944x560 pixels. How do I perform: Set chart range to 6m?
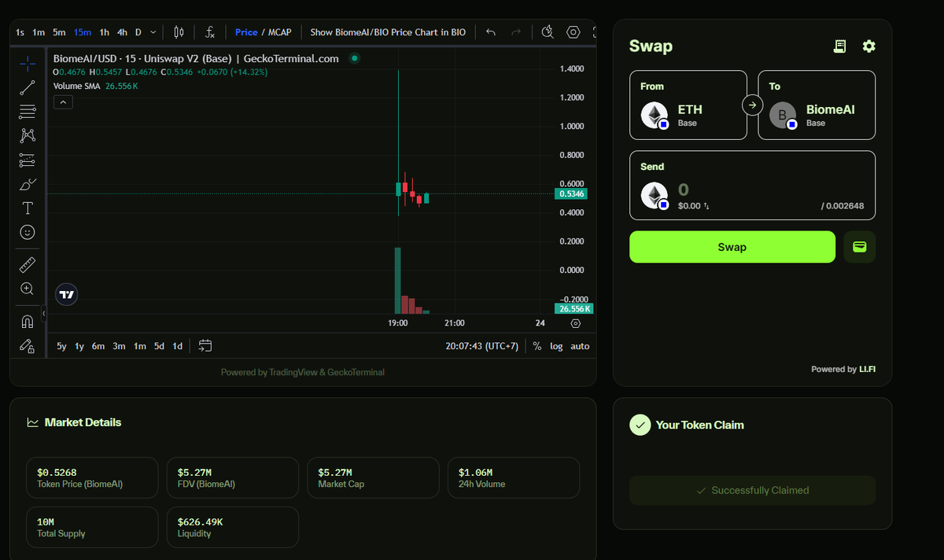(x=98, y=346)
